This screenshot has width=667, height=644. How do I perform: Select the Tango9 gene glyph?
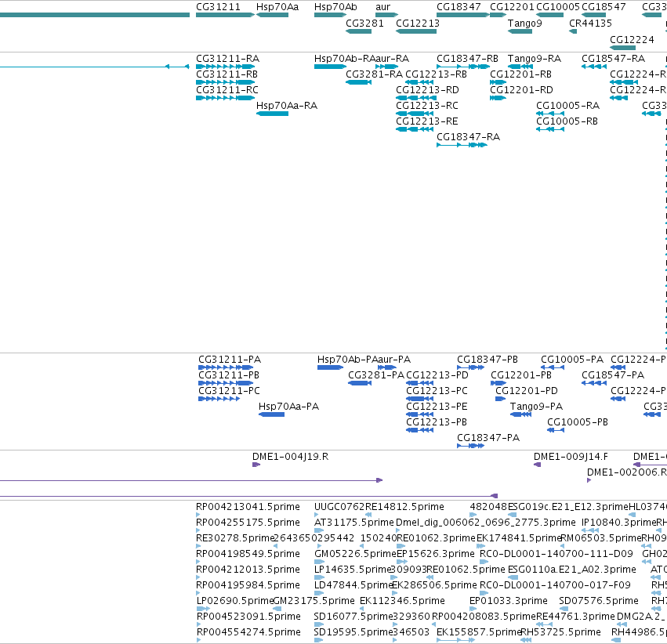pos(520,31)
